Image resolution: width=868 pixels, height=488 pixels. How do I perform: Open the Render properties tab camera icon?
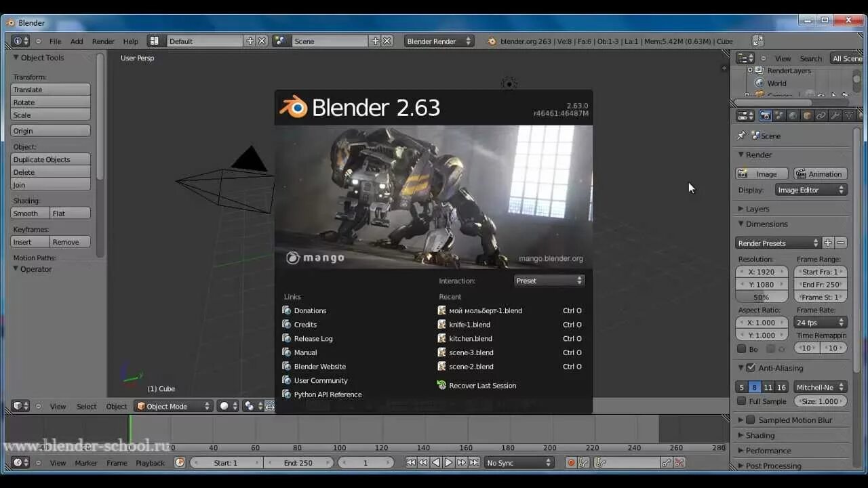point(765,116)
